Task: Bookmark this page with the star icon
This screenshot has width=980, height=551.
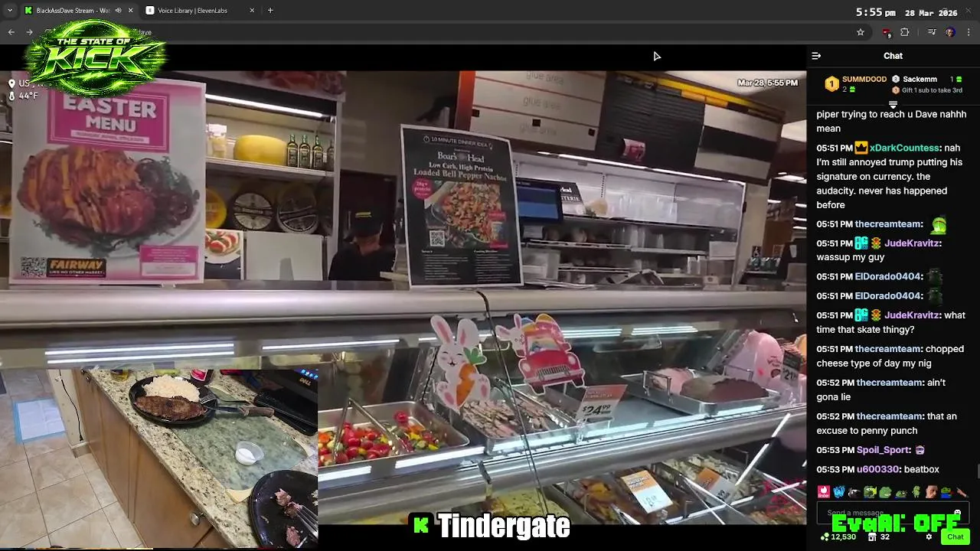Action: (861, 32)
